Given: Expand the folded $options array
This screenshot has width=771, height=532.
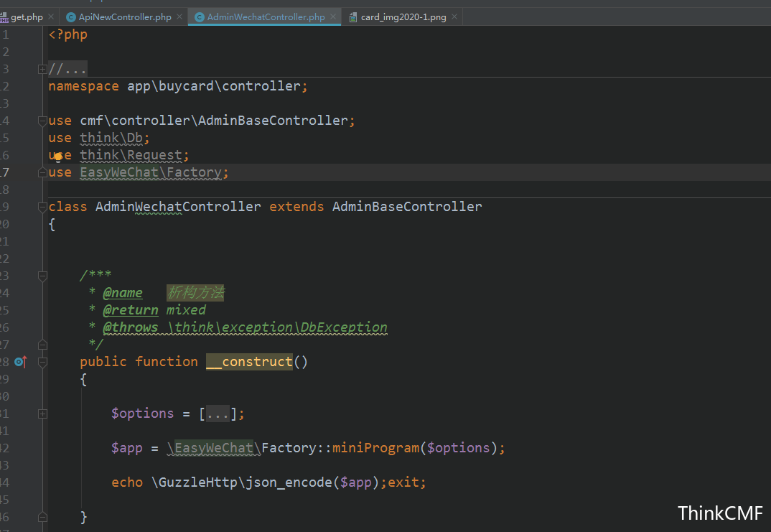Looking at the screenshot, I should [43, 414].
